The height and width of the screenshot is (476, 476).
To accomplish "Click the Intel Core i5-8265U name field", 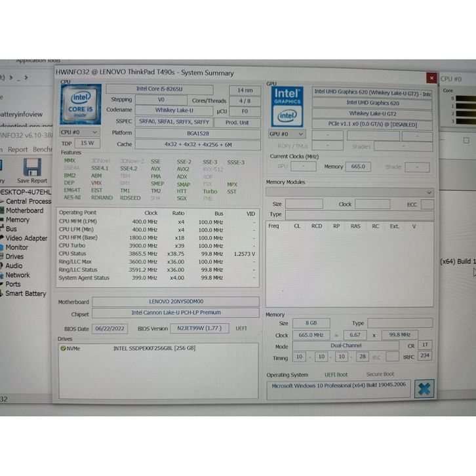I will pyautogui.click(x=159, y=89).
